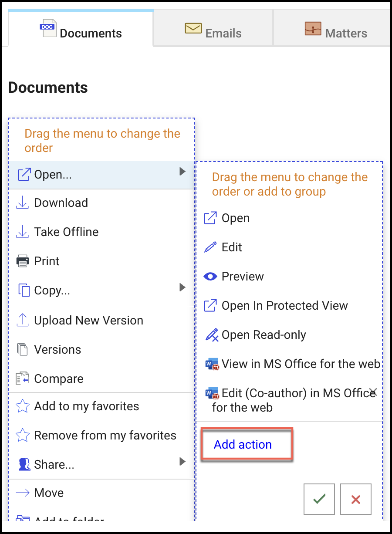The image size is (392, 534).
Task: Select Take Offline menu entry
Action: [66, 232]
